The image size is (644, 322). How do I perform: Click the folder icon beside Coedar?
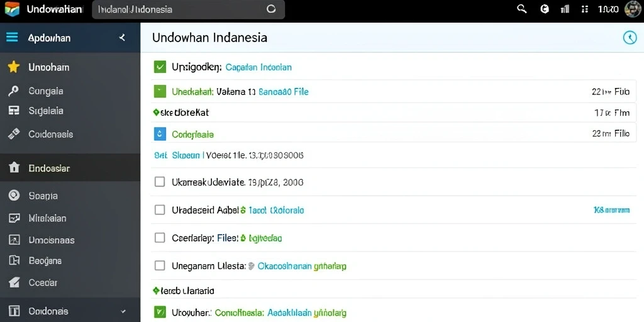coord(14,282)
